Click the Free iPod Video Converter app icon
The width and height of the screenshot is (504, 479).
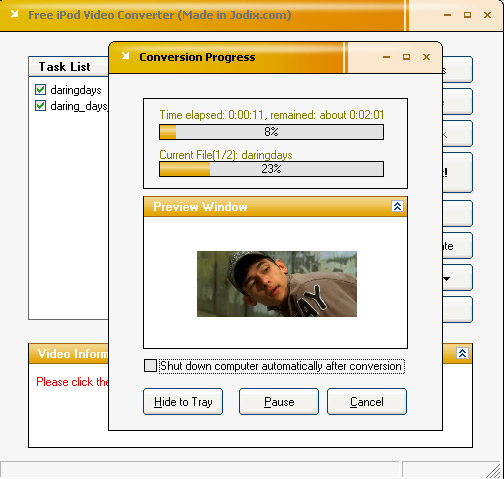[x=14, y=14]
